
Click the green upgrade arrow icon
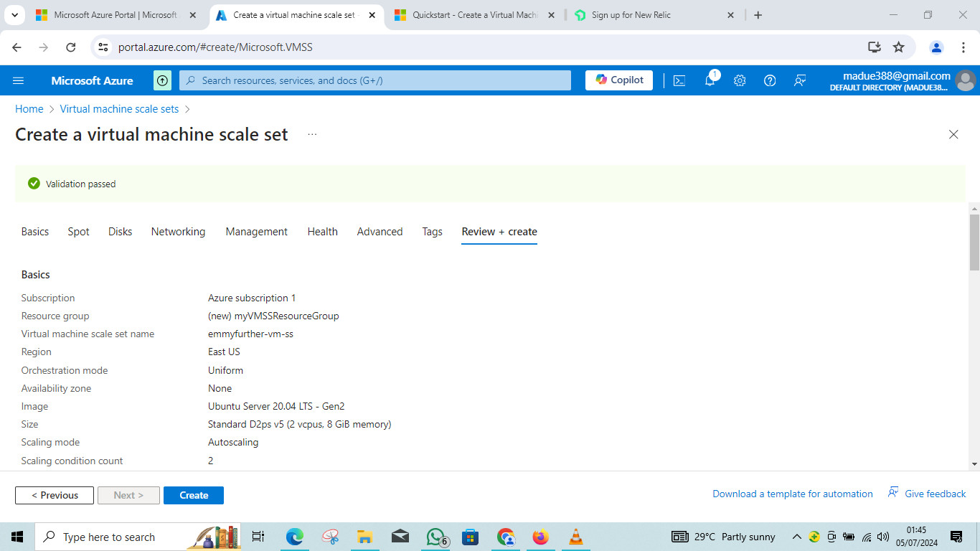click(163, 80)
